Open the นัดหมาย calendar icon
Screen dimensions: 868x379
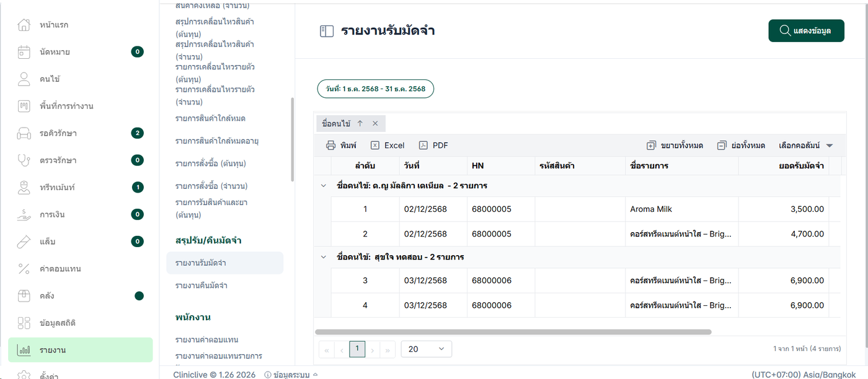click(x=24, y=52)
